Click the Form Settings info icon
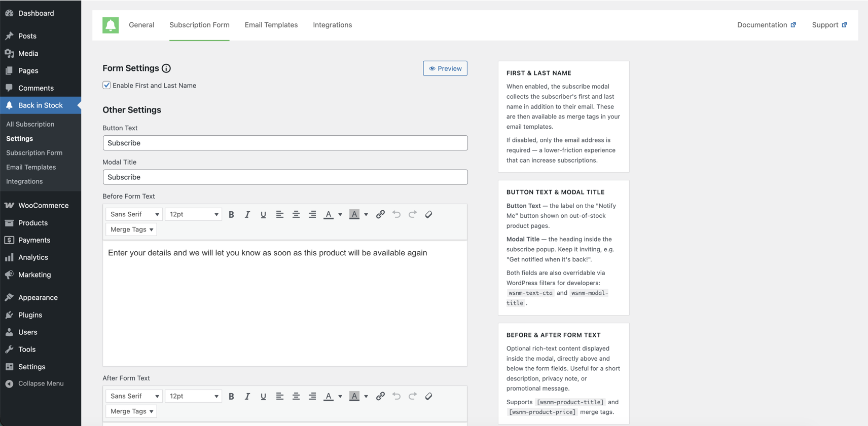This screenshot has width=868, height=426. [166, 68]
